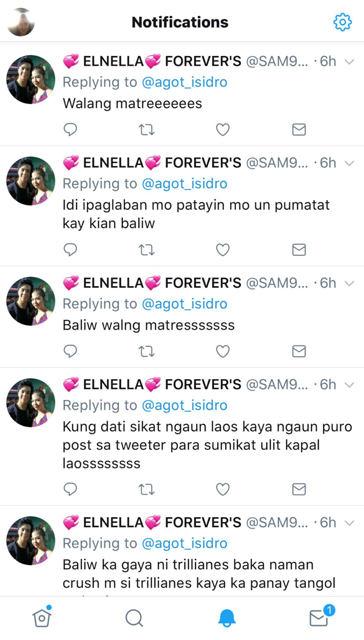This screenshot has height=640, width=364.
Task: Expand options chevron on the first tweet
Action: pyautogui.click(x=349, y=61)
